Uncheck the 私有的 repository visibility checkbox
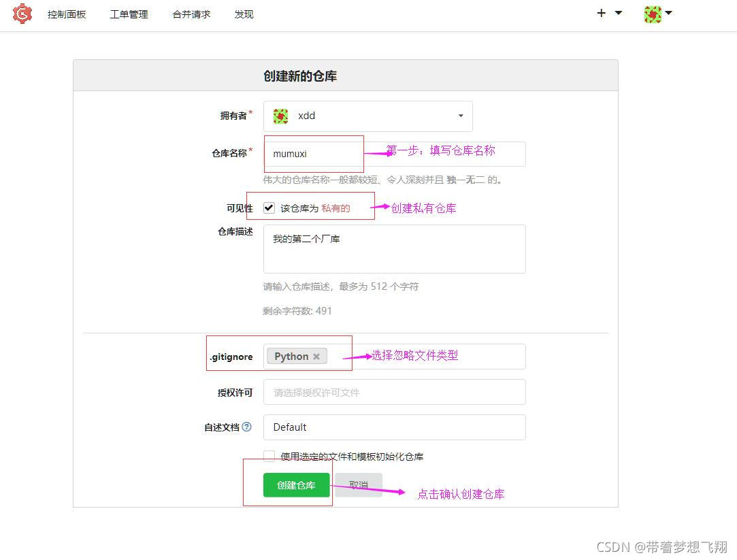Viewport: 737px width, 560px height. [x=269, y=208]
